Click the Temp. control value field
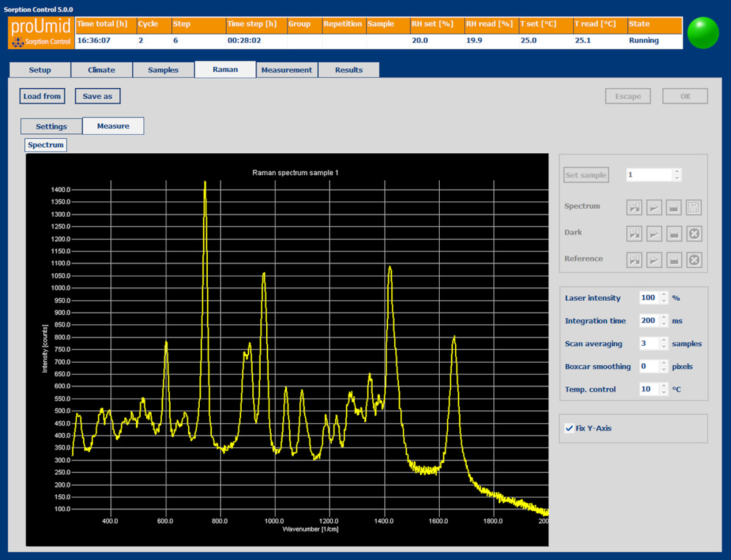The height and width of the screenshot is (560, 731). point(649,390)
